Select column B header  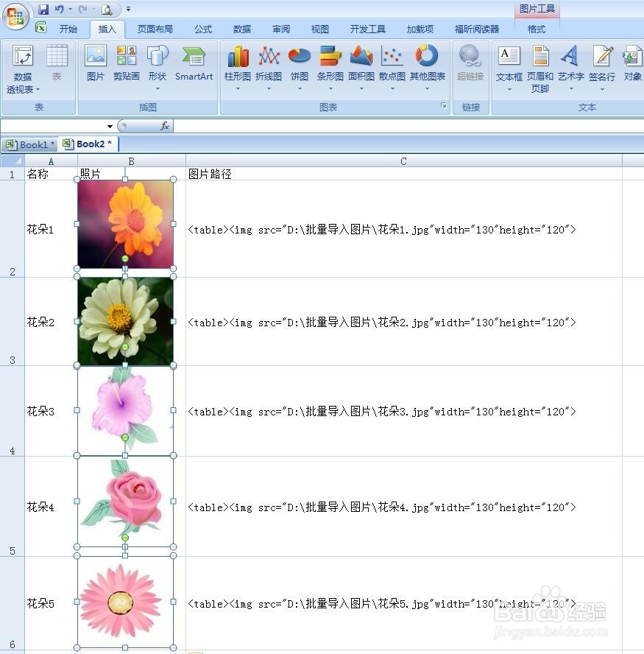pyautogui.click(x=131, y=161)
